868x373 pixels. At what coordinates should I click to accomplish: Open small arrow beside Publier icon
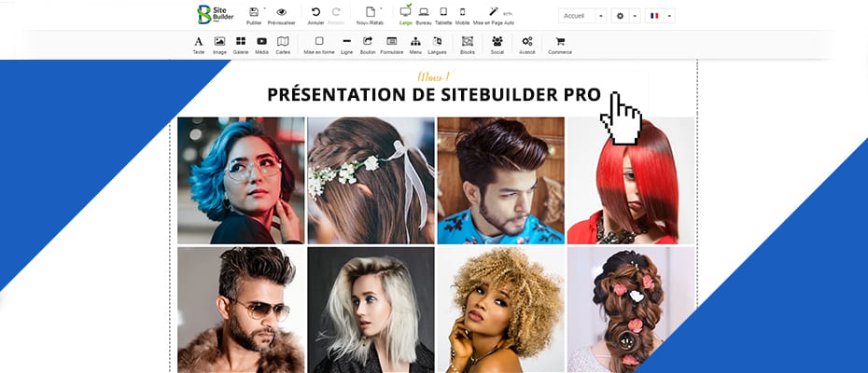[x=264, y=8]
